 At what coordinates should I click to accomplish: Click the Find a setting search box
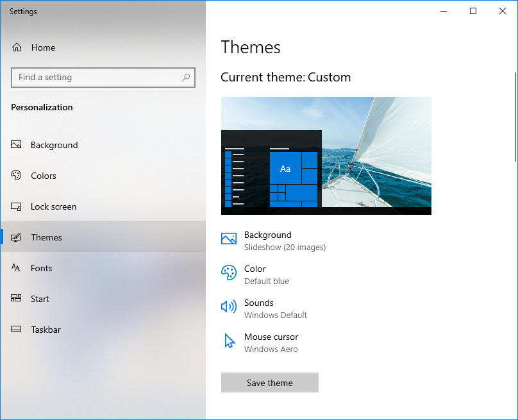pos(103,78)
